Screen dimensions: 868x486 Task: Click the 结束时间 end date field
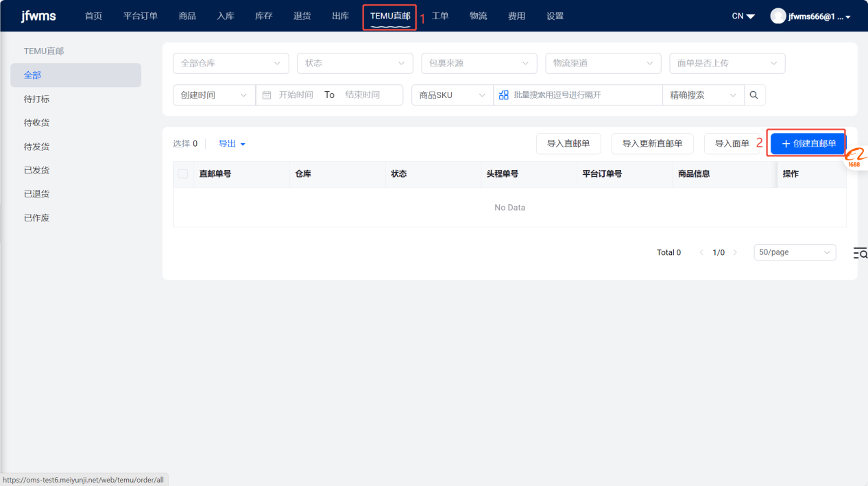363,95
